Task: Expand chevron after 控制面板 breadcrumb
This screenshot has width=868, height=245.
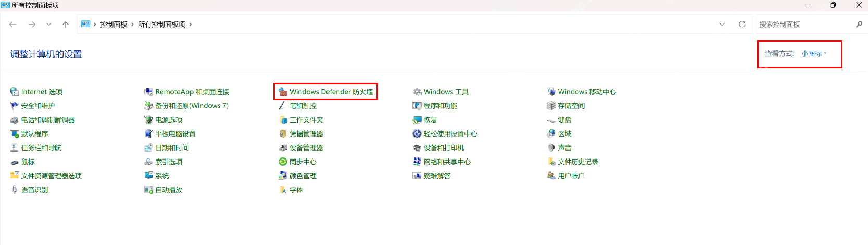Action: click(x=132, y=24)
